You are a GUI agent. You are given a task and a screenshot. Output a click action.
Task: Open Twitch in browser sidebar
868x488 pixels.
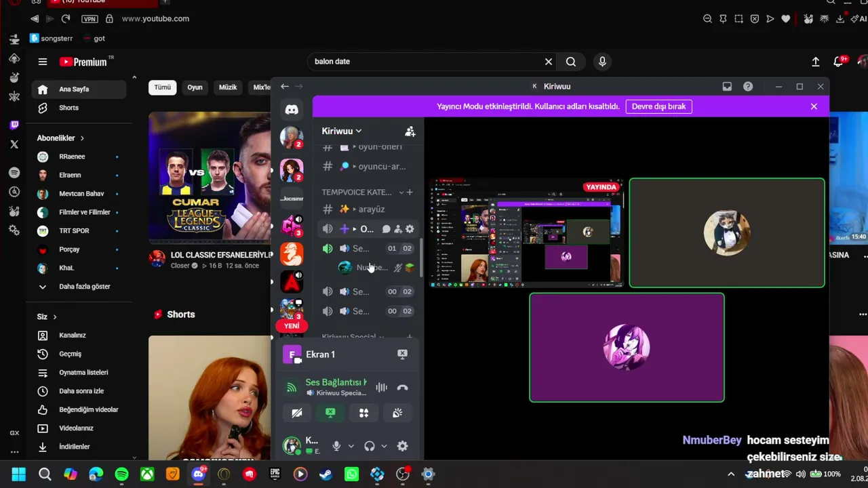[x=14, y=125]
